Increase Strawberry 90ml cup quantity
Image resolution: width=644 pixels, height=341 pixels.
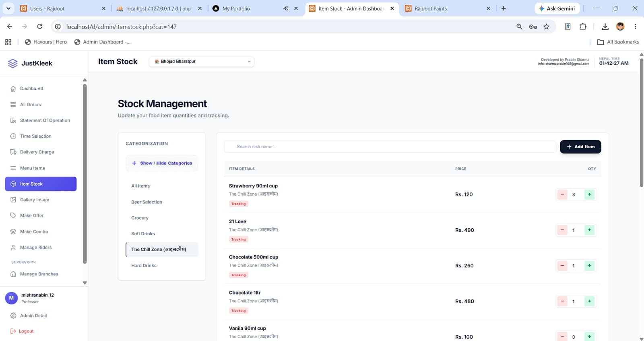(x=589, y=194)
